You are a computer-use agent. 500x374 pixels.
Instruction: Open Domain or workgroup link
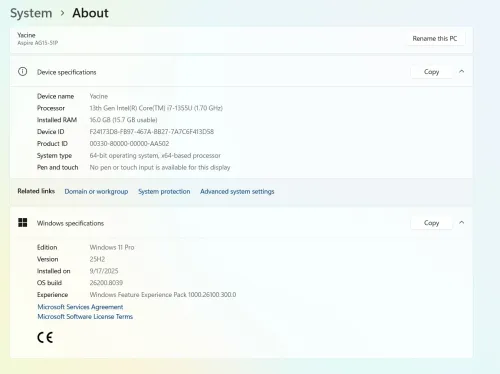point(96,192)
